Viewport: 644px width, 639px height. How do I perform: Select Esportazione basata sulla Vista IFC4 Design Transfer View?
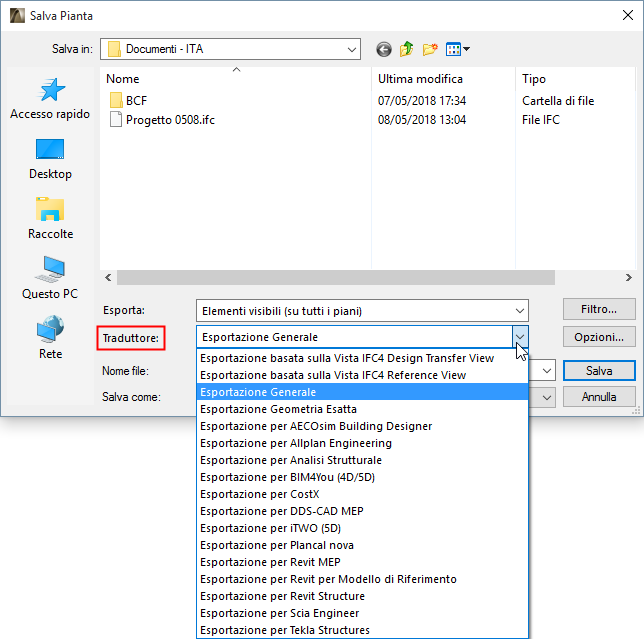[362, 358]
